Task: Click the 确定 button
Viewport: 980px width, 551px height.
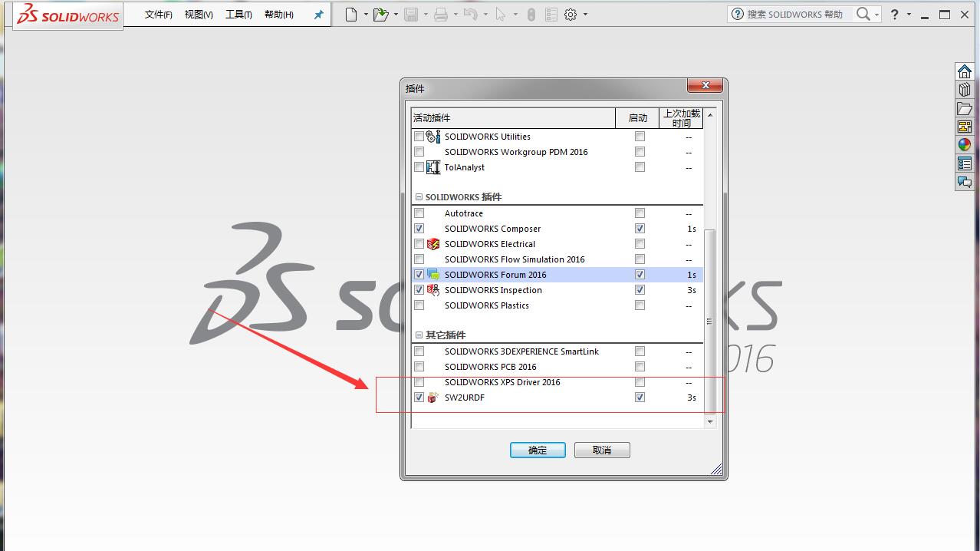Action: [538, 450]
